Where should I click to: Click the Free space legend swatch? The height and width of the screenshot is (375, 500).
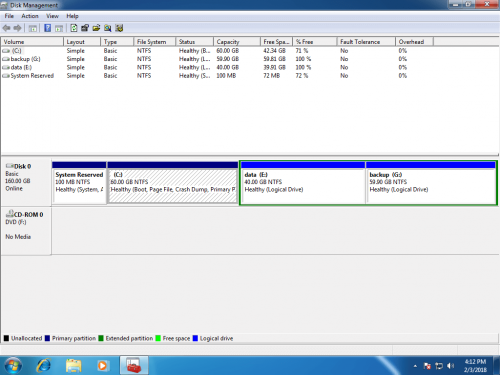[x=158, y=338]
